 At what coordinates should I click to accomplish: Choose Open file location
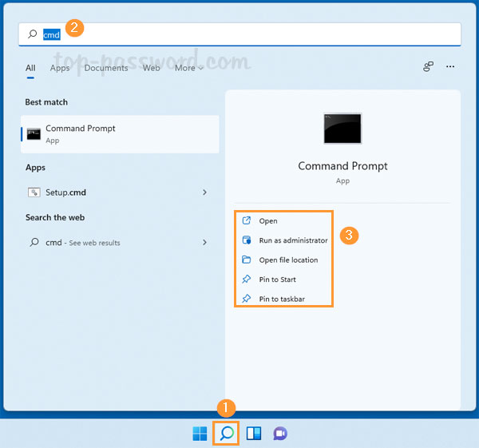[288, 260]
